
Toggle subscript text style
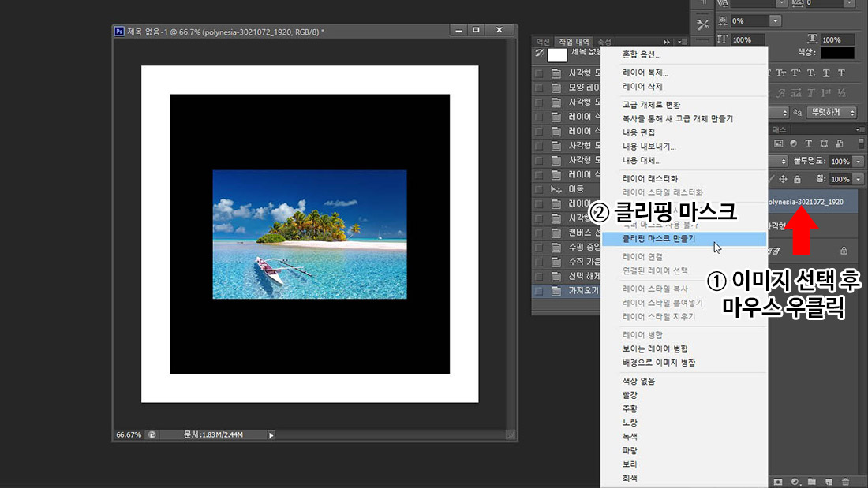[x=811, y=73]
